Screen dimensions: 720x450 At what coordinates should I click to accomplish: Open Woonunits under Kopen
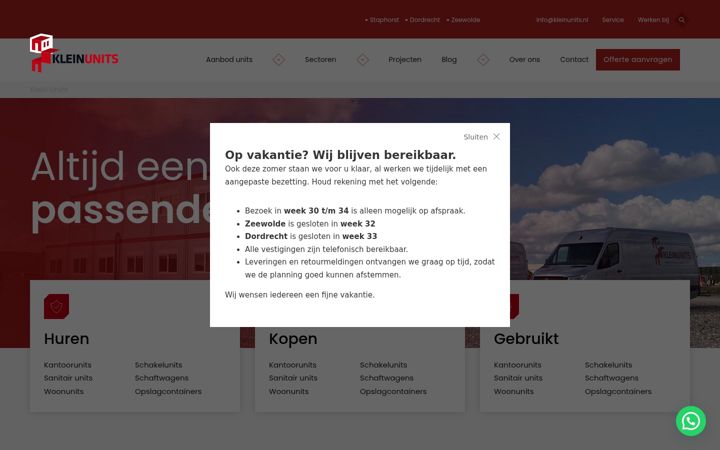point(289,392)
